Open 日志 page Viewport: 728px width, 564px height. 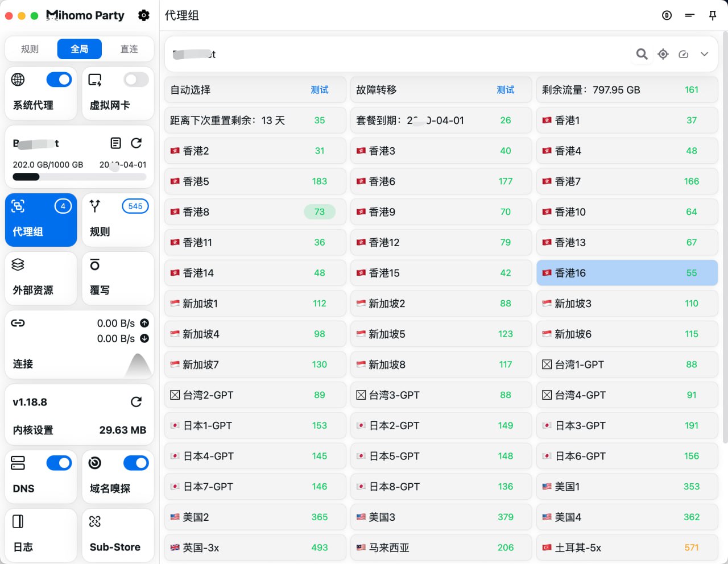click(41, 536)
